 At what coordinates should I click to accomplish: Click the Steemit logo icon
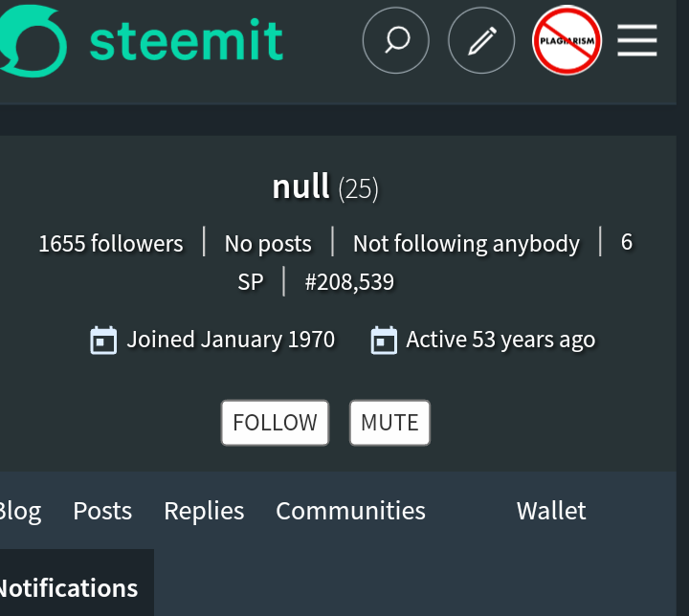[x=31, y=42]
